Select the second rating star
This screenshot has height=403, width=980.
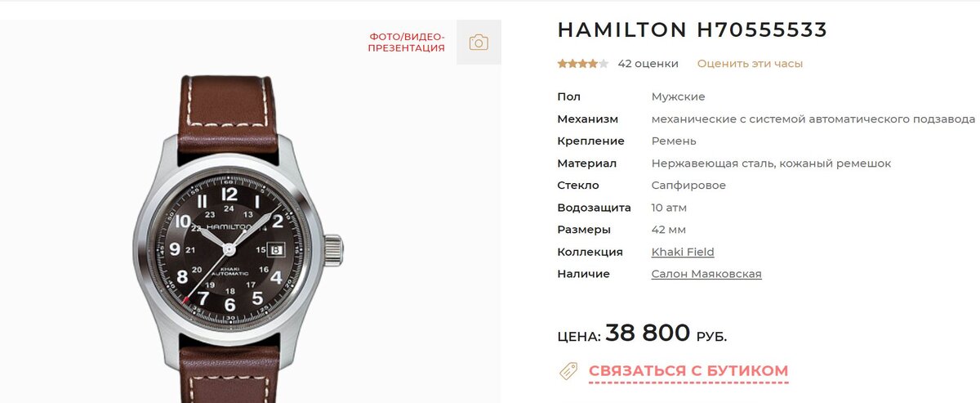(572, 63)
